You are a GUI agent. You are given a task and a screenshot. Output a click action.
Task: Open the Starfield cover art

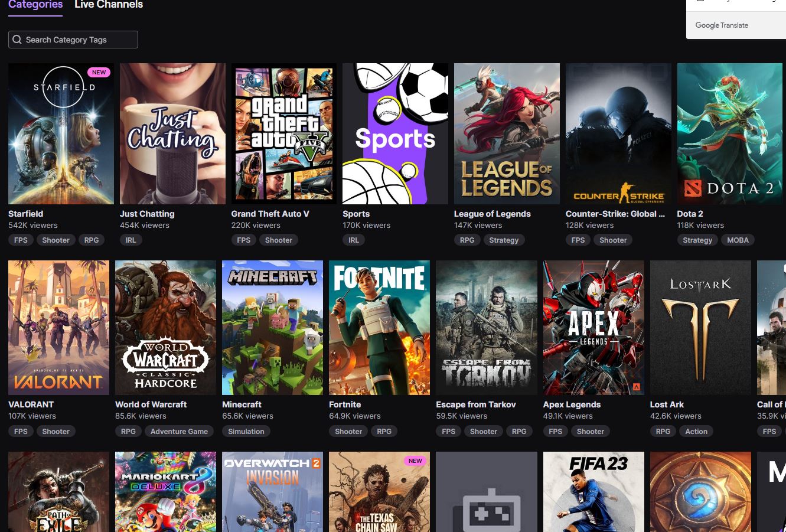pos(61,133)
